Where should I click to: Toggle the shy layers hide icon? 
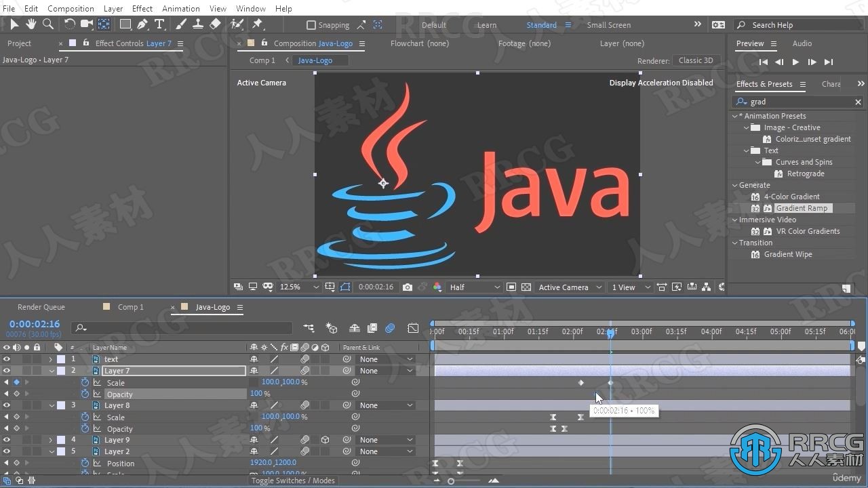pyautogui.click(x=354, y=328)
